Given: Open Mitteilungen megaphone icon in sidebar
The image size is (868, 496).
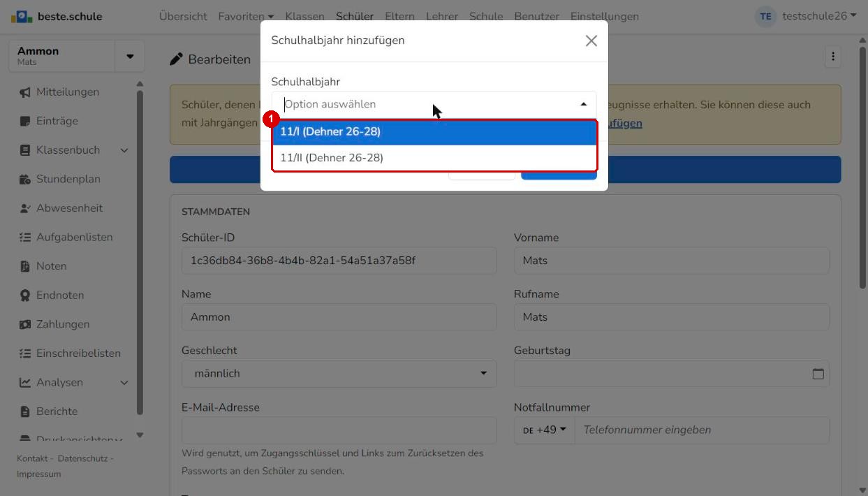Looking at the screenshot, I should pyautogui.click(x=25, y=92).
